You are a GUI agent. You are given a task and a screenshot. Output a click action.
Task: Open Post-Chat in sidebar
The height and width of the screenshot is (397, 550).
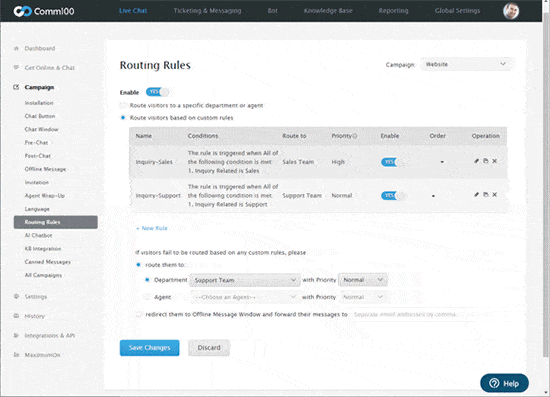tap(38, 156)
